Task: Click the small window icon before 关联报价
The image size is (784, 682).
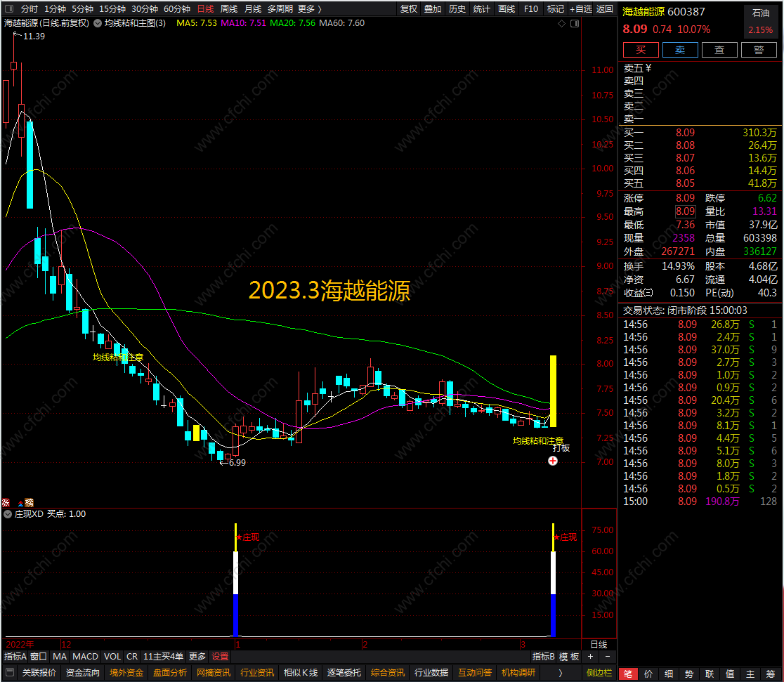Action: 10,672
